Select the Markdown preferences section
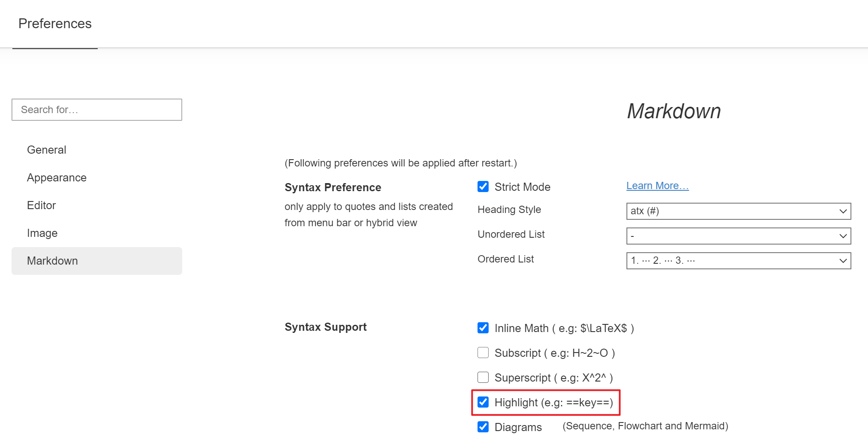 coord(97,261)
